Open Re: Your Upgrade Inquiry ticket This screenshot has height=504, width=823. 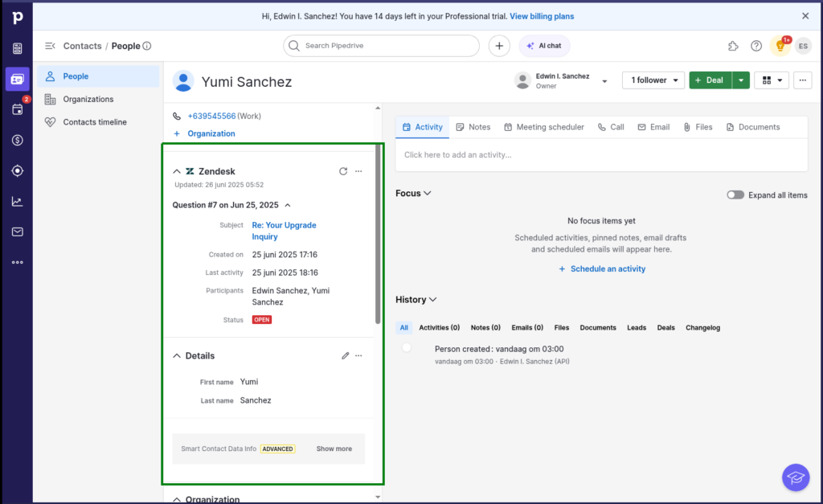tap(284, 231)
